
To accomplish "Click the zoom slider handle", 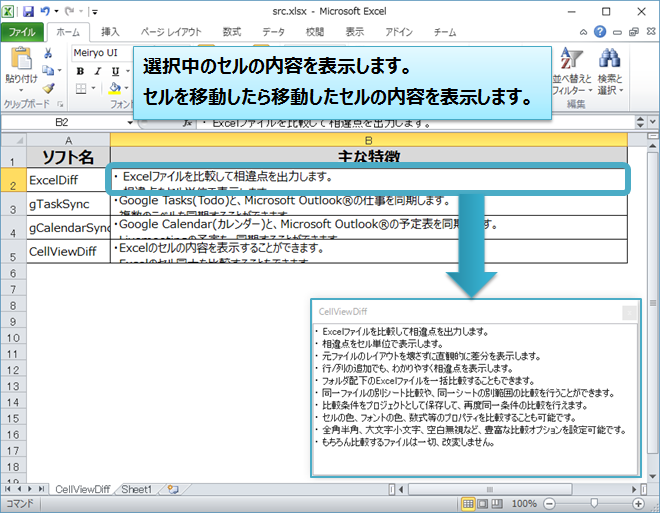I will pyautogui.click(x=594, y=503).
